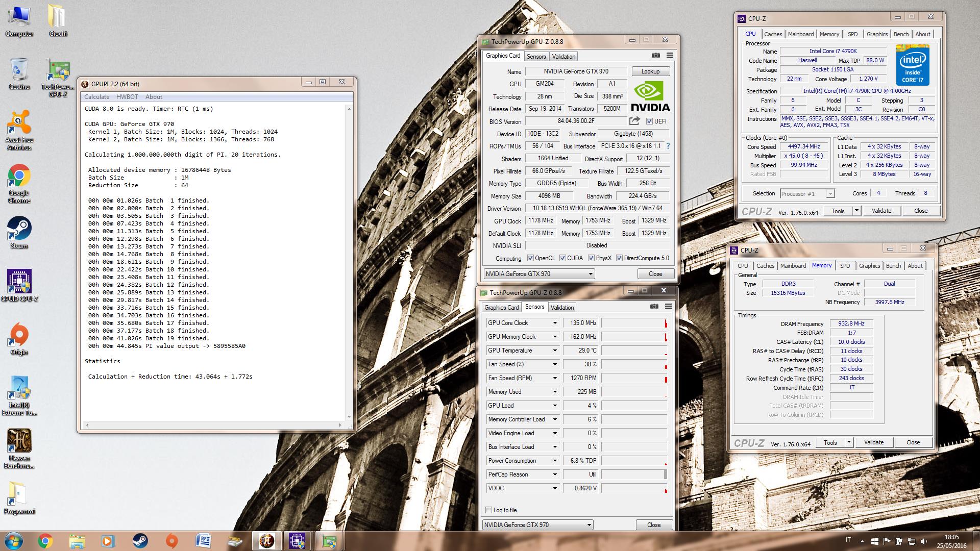Click the GPUPI vertical scrollbar down arrow
Viewport: 980px width, 551px height.
[349, 417]
